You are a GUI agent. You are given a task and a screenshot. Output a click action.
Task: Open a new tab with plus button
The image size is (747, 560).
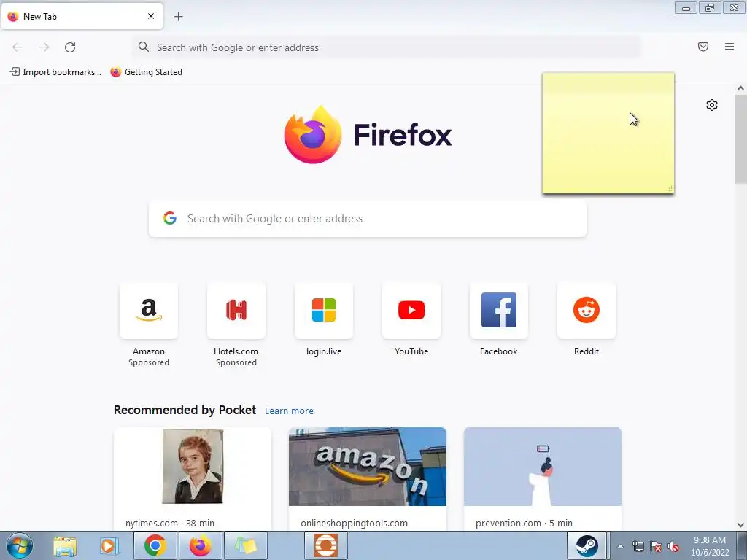[178, 17]
